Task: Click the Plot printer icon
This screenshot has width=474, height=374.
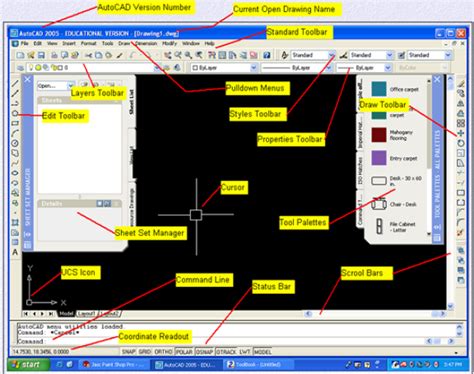Action: tap(54, 55)
